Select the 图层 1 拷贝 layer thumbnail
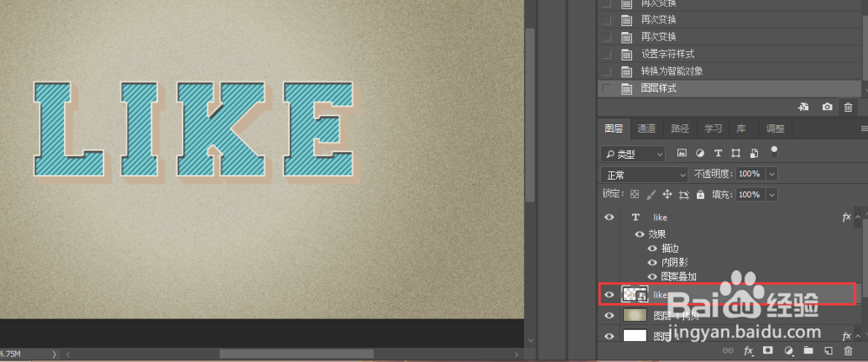Image resolution: width=868 pixels, height=362 pixels. pyautogui.click(x=635, y=315)
